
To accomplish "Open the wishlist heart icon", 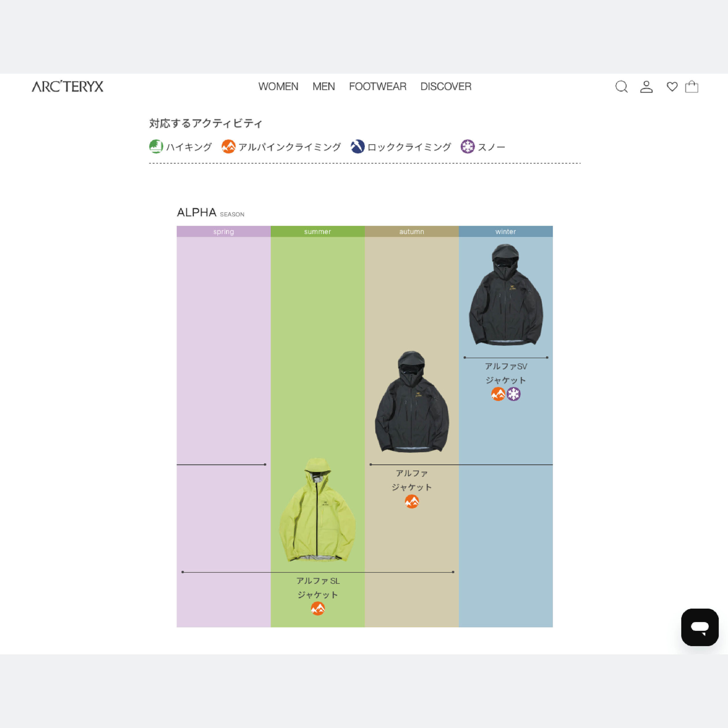I will point(672,87).
